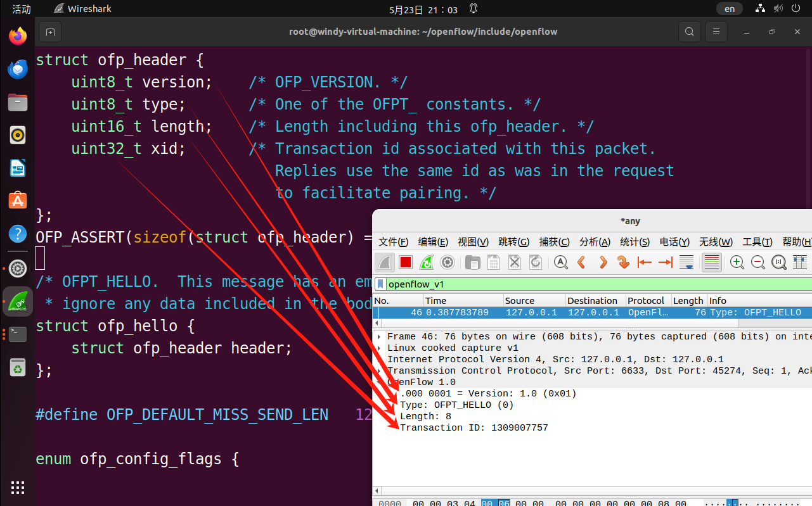Open the 统计(S) menu in Wireshark
This screenshot has height=506, width=812.
[x=635, y=242]
